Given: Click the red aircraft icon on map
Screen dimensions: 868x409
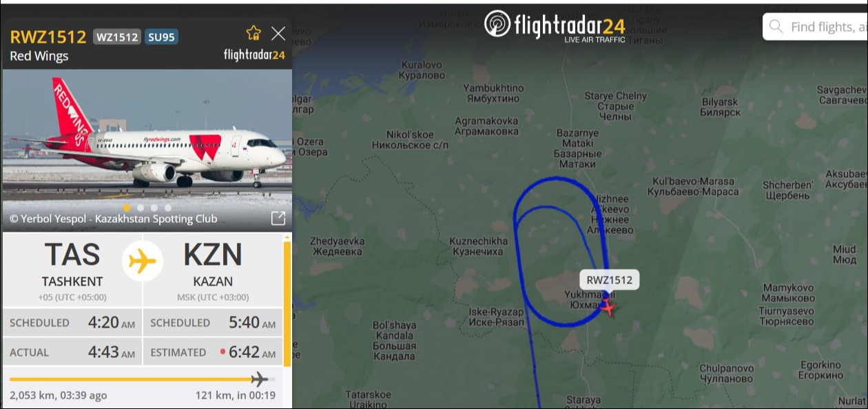Looking at the screenshot, I should click(608, 307).
